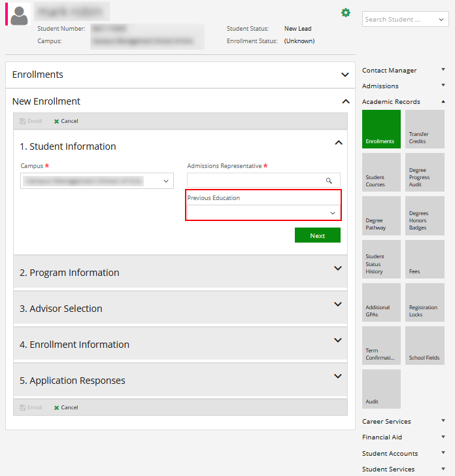Open the School Fields tile
This screenshot has height=476, width=455.
(425, 345)
